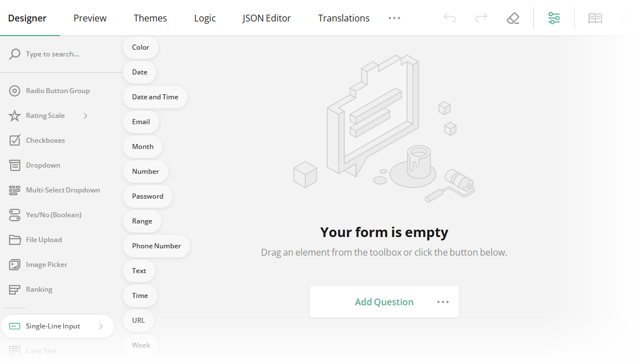The height and width of the screenshot is (364, 641).
Task: Select the Checkboxes toolbox item
Action: [45, 141]
